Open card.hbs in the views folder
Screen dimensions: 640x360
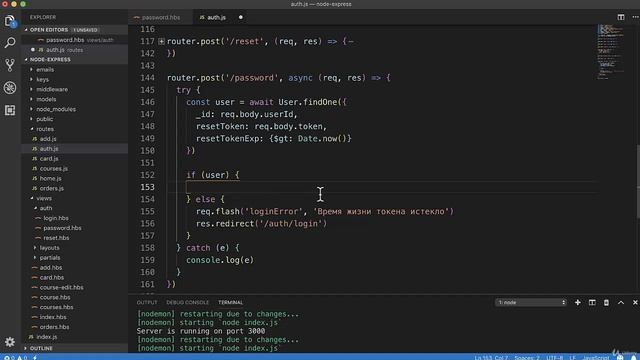click(x=51, y=278)
